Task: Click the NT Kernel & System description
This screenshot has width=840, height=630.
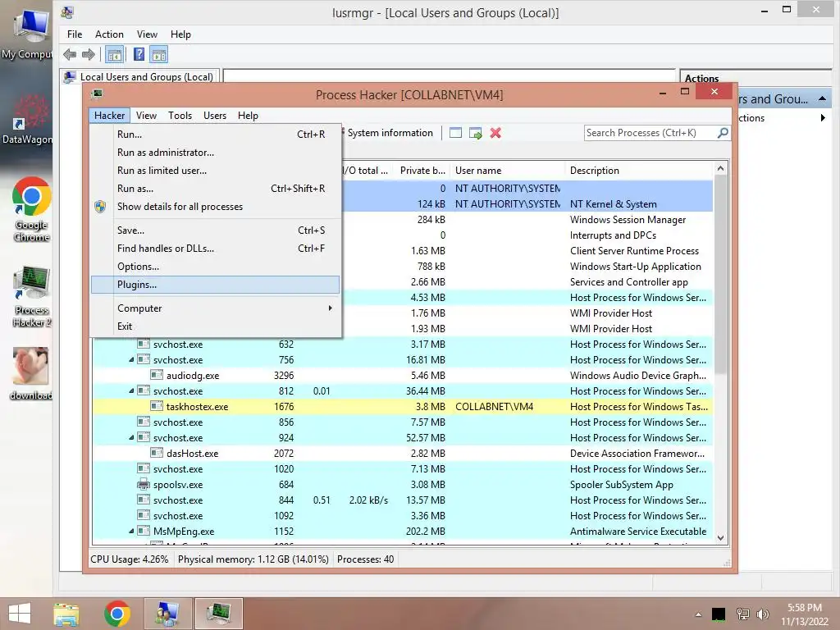Action: (x=613, y=204)
